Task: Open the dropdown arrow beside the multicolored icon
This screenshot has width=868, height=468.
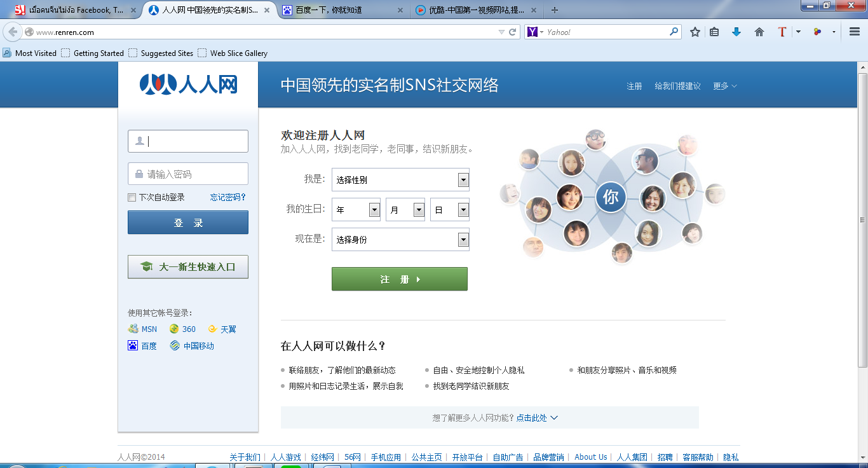Action: 834,32
